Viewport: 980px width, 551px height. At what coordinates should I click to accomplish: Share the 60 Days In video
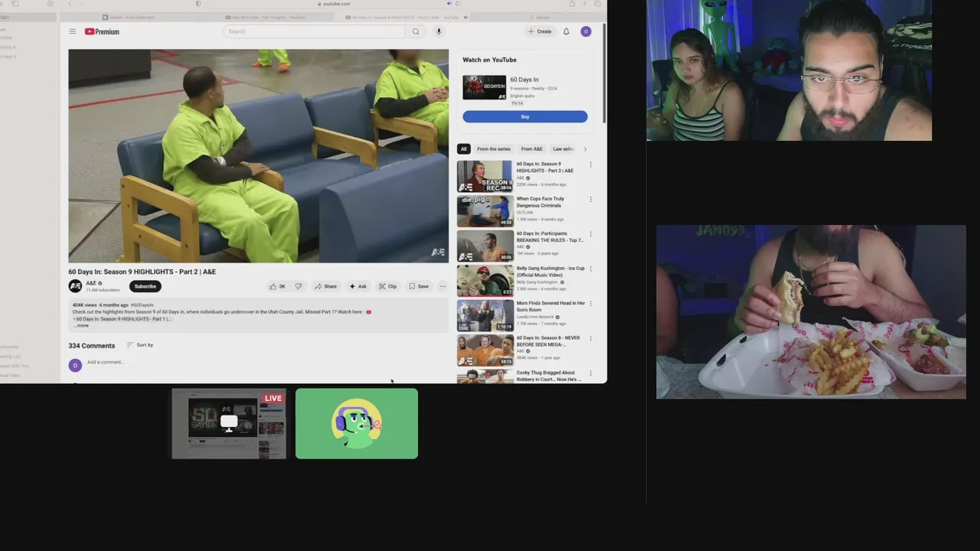click(325, 286)
